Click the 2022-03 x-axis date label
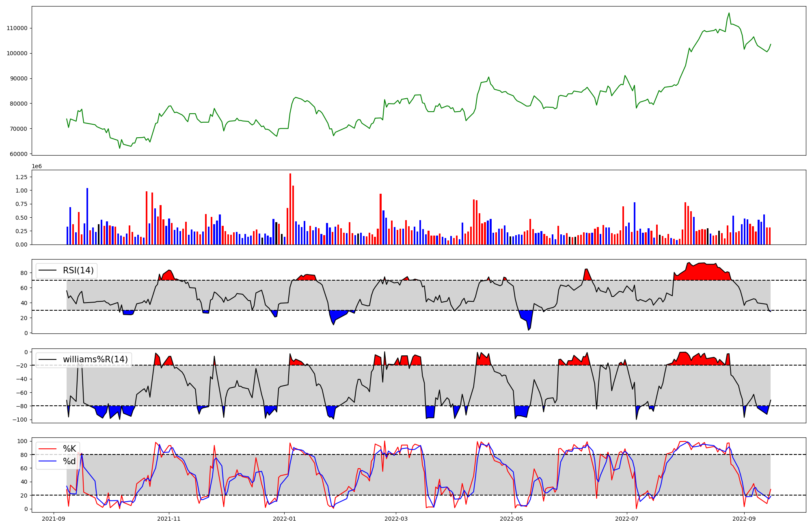This screenshot has width=812, height=528. tap(396, 519)
